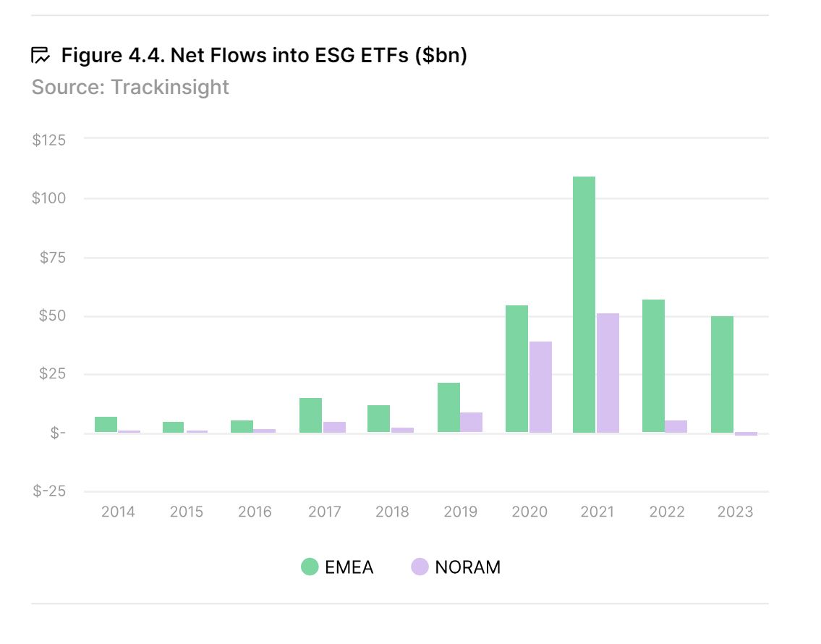Click the Figure 4.4 chart title
This screenshot has width=821, height=644.
point(264,55)
